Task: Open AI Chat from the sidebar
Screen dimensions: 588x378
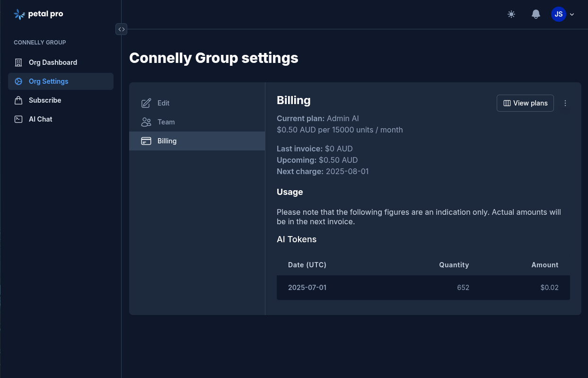Action: 40,119
